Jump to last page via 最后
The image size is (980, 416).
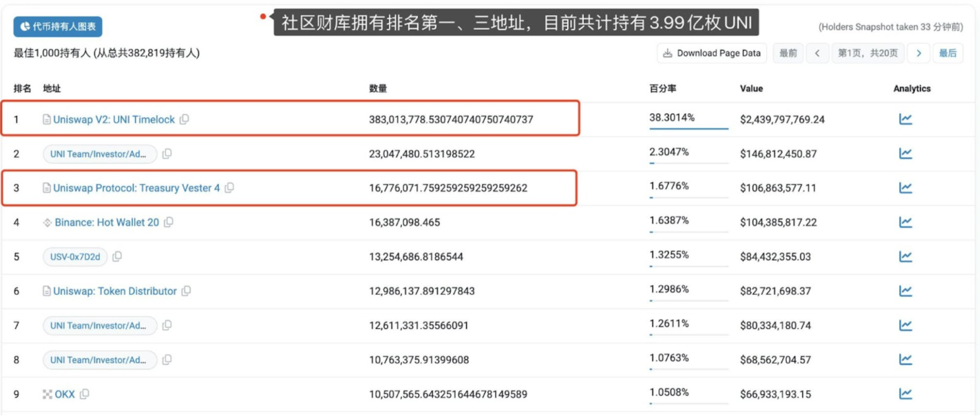[948, 53]
